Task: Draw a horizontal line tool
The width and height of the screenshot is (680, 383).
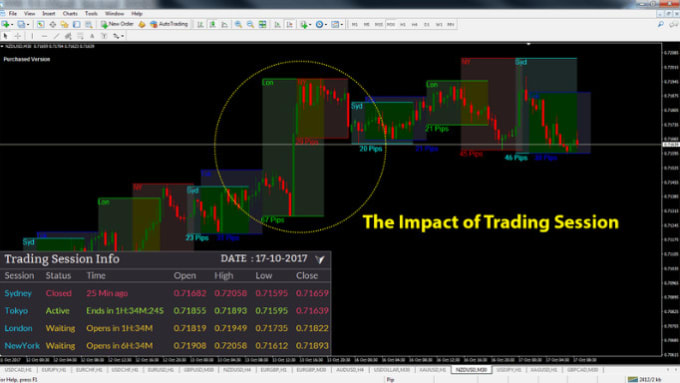Action: click(x=44, y=36)
